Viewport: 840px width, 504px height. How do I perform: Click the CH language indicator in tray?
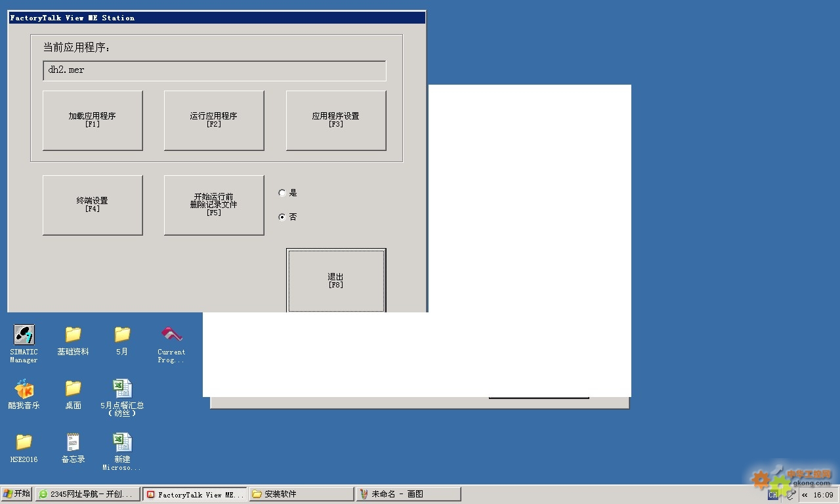[x=773, y=495]
